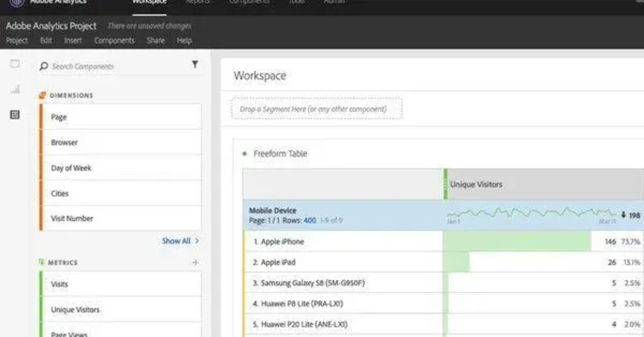Add a new metric with plus icon
This screenshot has height=337, width=644.
pyautogui.click(x=195, y=263)
